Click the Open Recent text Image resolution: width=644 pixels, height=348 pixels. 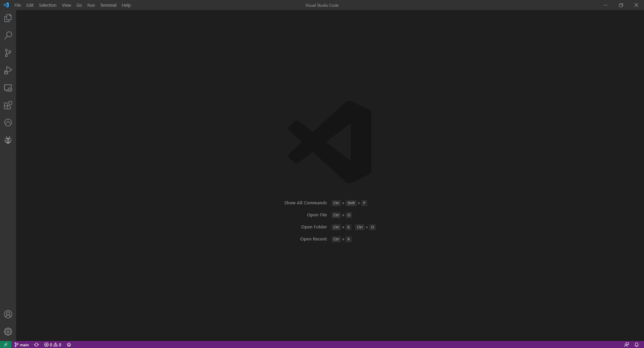click(313, 239)
